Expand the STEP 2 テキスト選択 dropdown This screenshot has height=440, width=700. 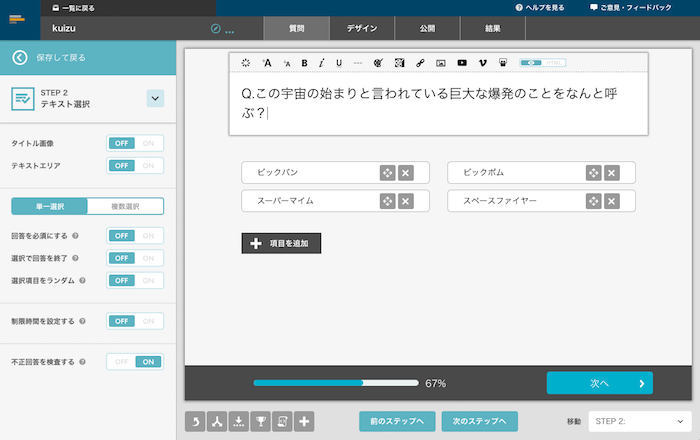155,98
